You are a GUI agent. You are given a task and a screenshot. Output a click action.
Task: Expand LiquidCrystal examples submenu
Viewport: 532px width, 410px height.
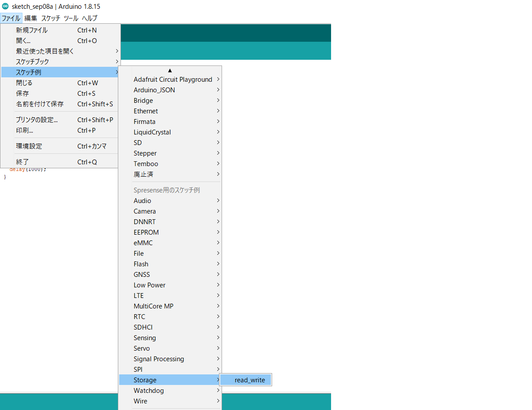pyautogui.click(x=170, y=132)
